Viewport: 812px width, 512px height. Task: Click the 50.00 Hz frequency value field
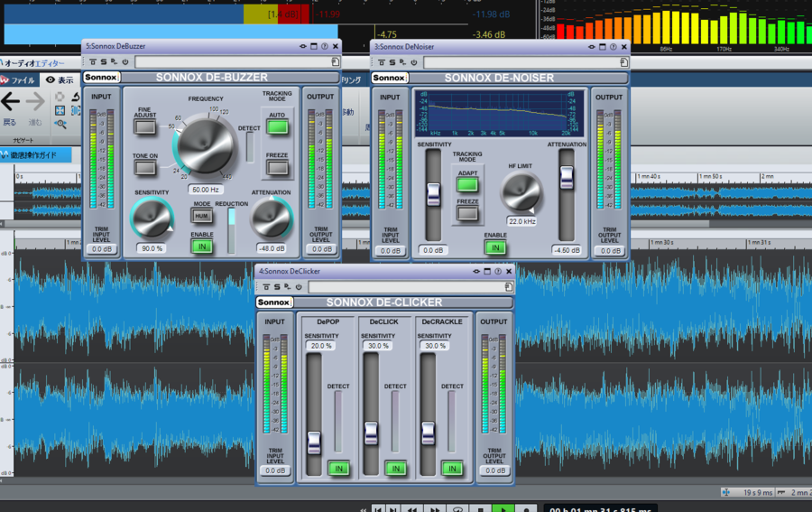(x=206, y=190)
